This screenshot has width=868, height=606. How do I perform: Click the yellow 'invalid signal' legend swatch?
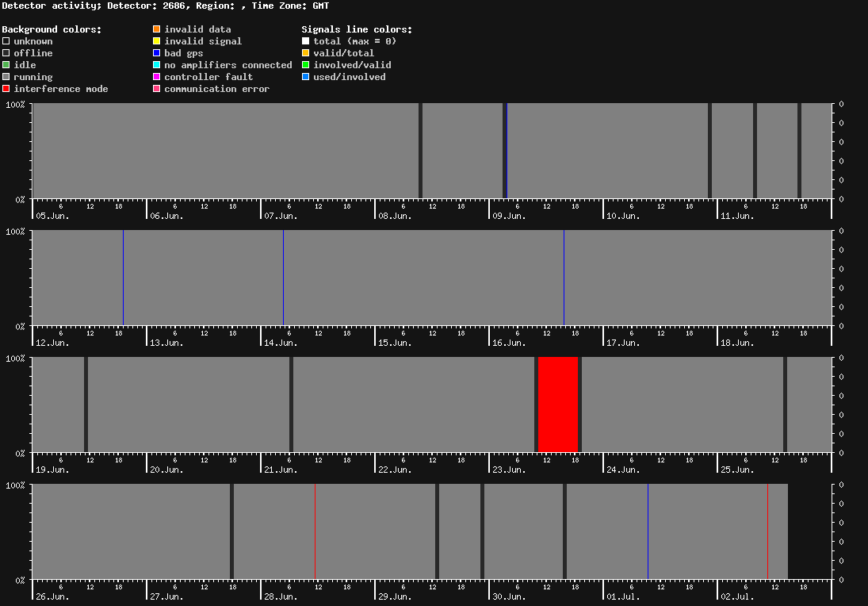[157, 41]
